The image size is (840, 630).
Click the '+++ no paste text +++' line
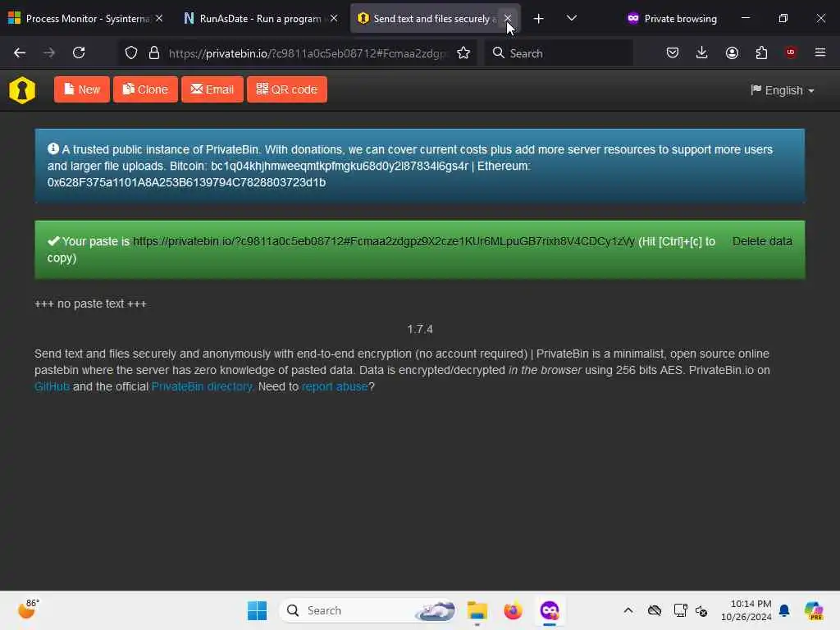[90, 304]
